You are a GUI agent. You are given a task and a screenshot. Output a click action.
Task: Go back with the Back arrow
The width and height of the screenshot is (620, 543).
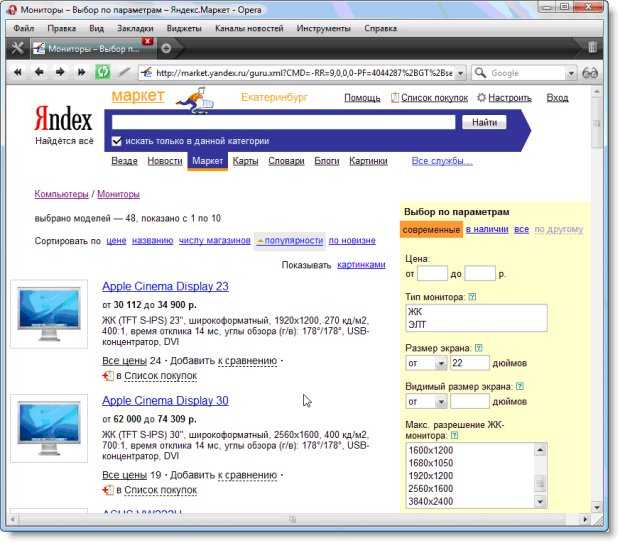[x=39, y=72]
